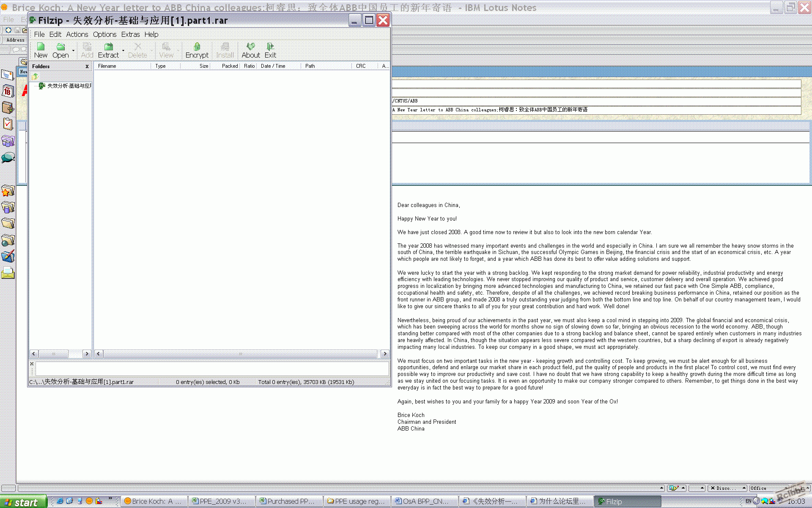Click the Sametime chat icon in Notes sidebar
This screenshot has height=508, width=812.
(x=8, y=158)
